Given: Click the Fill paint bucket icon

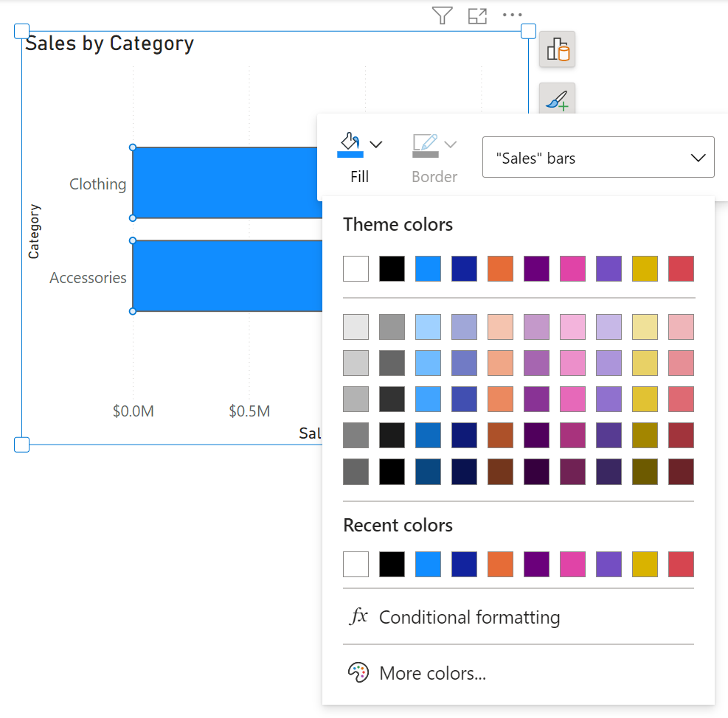Looking at the screenshot, I should point(350,144).
